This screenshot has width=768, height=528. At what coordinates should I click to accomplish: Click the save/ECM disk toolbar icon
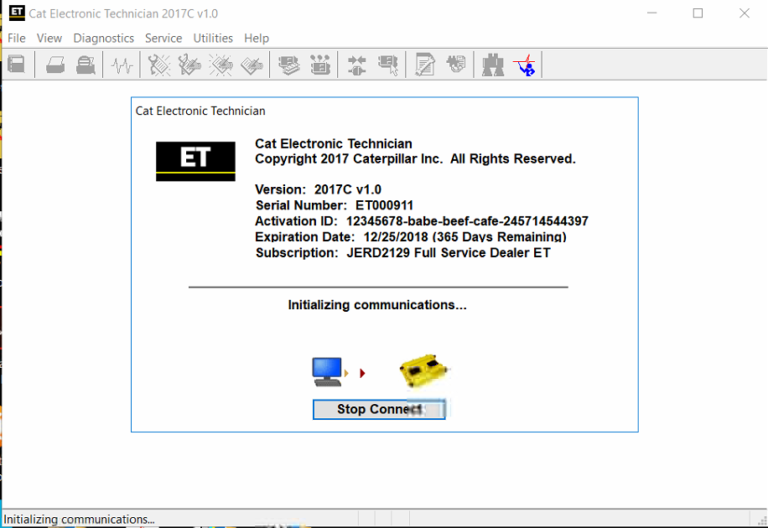pyautogui.click(x=16, y=64)
